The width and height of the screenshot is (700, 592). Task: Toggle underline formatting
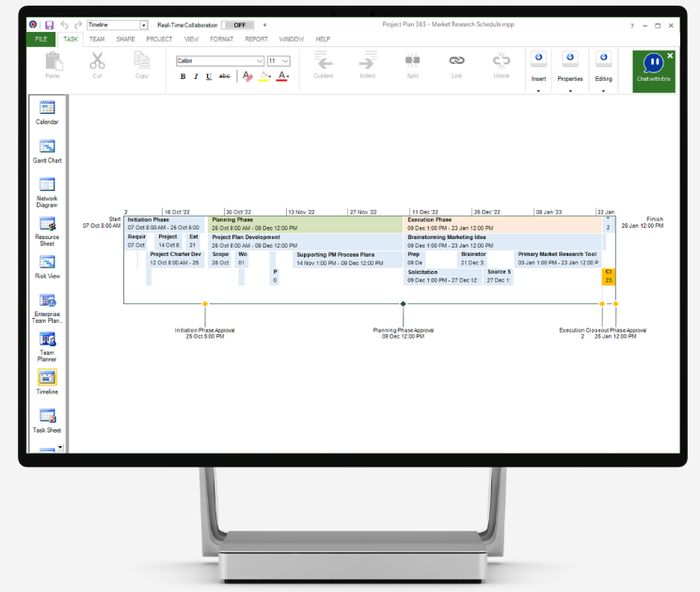(x=209, y=76)
